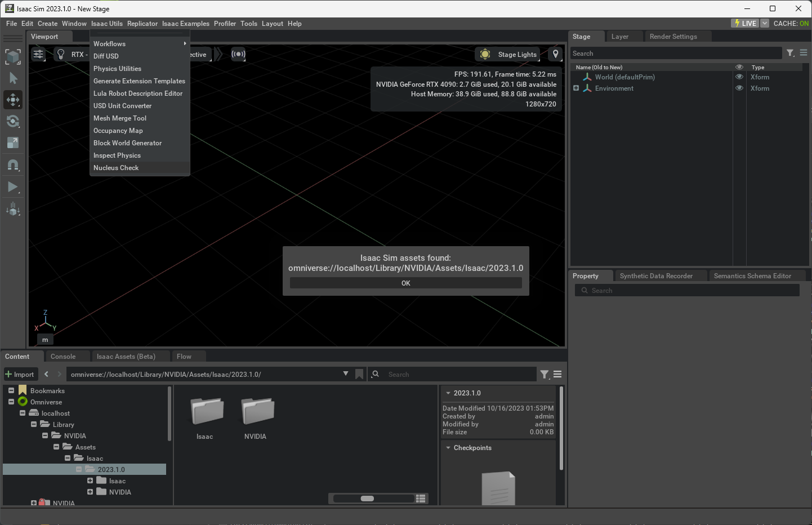812x525 pixels.
Task: Open the Workflows submenu
Action: click(140, 44)
